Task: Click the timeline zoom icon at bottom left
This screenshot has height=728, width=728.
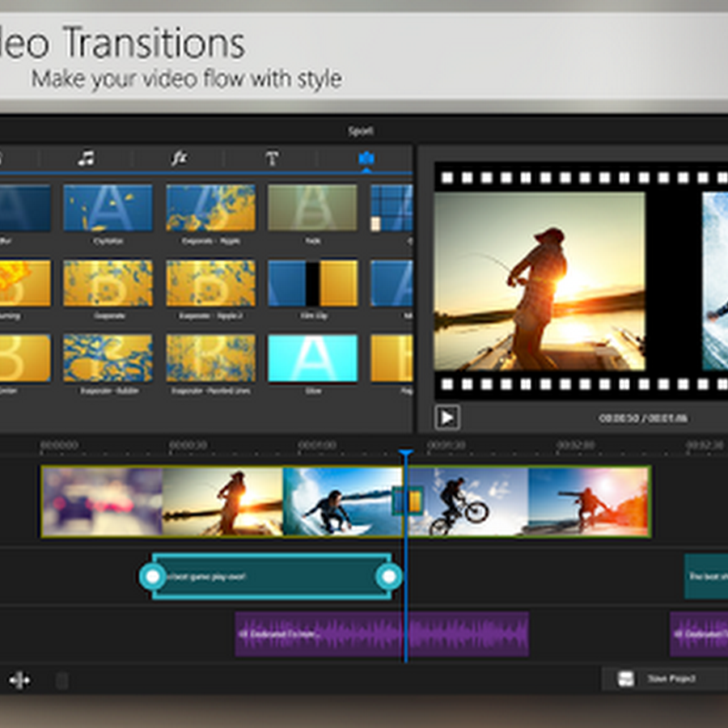Action: coord(20,680)
